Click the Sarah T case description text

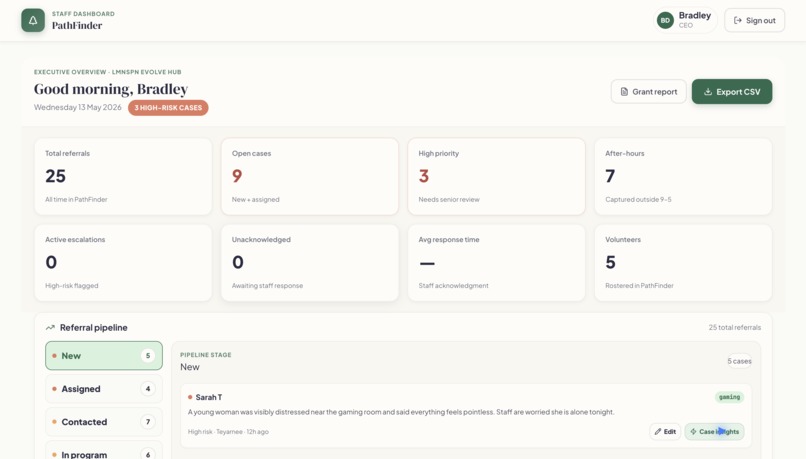click(x=401, y=412)
